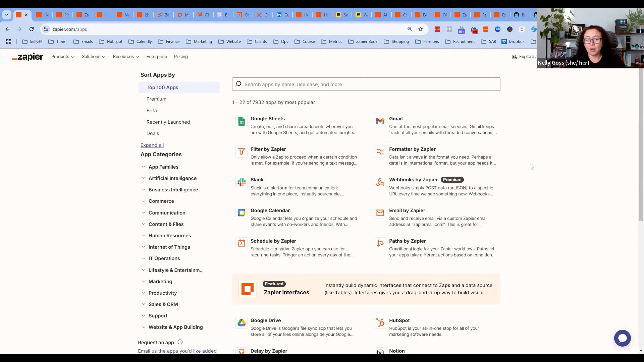Open the chat support bubble

pyautogui.click(x=622, y=338)
